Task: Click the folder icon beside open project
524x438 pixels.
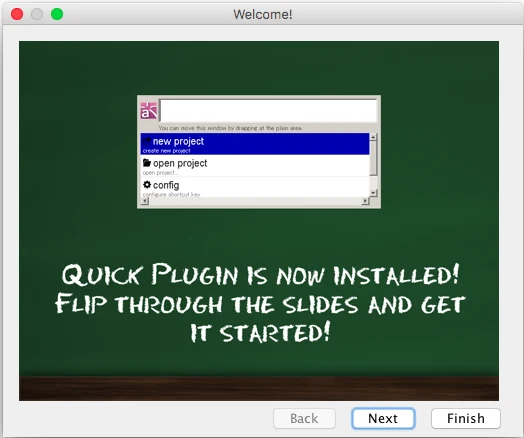Action: [x=147, y=163]
